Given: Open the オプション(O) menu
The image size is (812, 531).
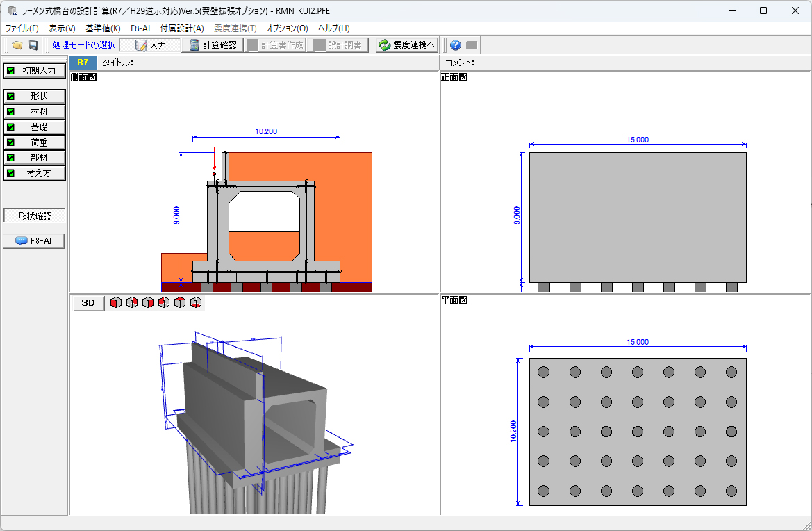Looking at the screenshot, I should (x=288, y=28).
